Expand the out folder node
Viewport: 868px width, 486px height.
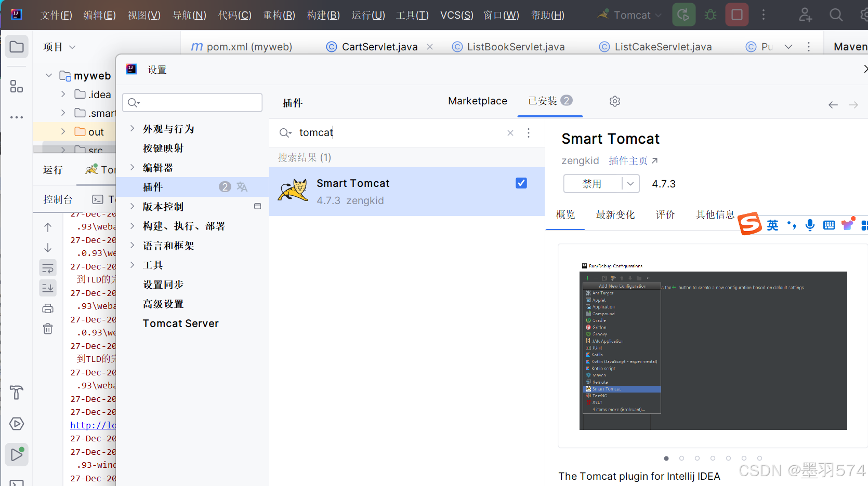tap(63, 131)
